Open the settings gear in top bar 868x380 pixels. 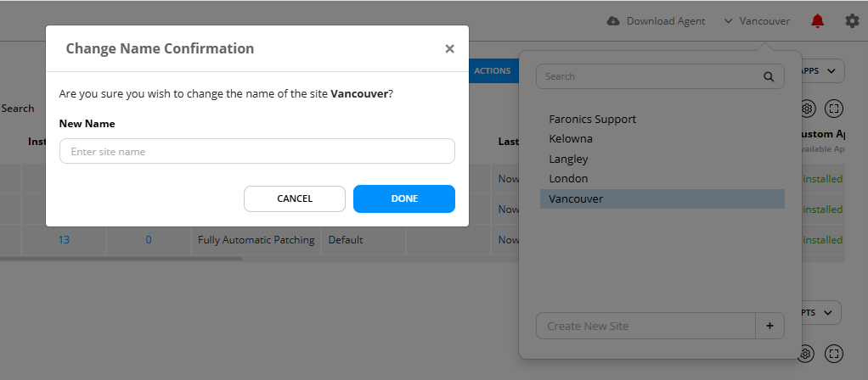[x=852, y=21]
